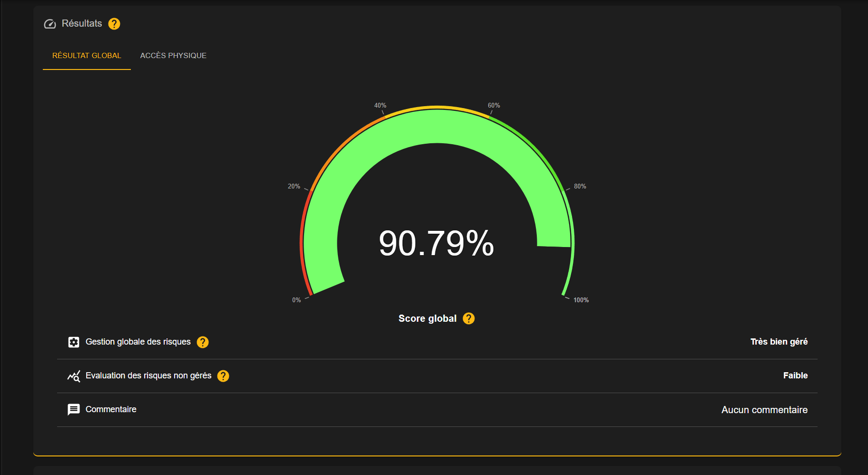Screen dimensions: 868x475
Task: Click the gear icon for Gestion globale des risques
Action: 74,342
